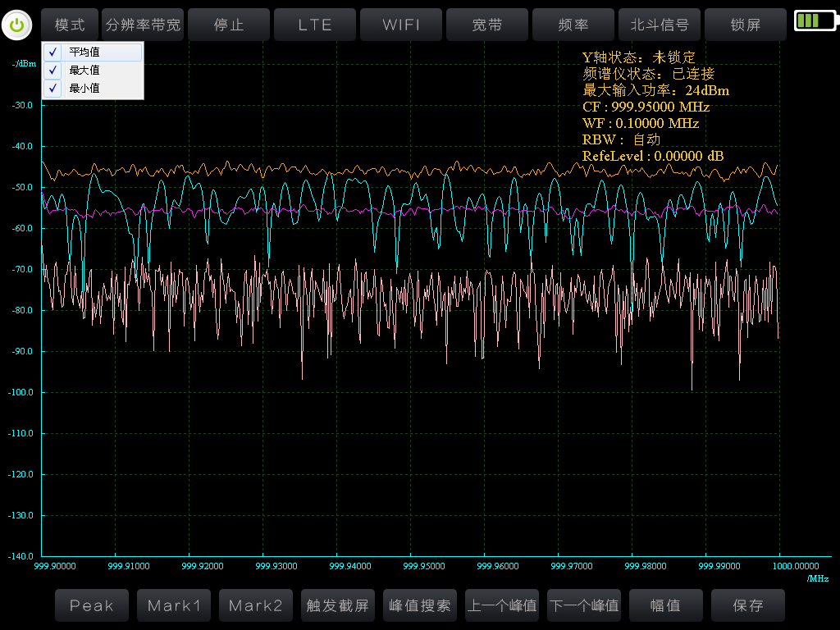Click 频谱仪状态: 已连接 status line
840x630 pixels.
[649, 73]
